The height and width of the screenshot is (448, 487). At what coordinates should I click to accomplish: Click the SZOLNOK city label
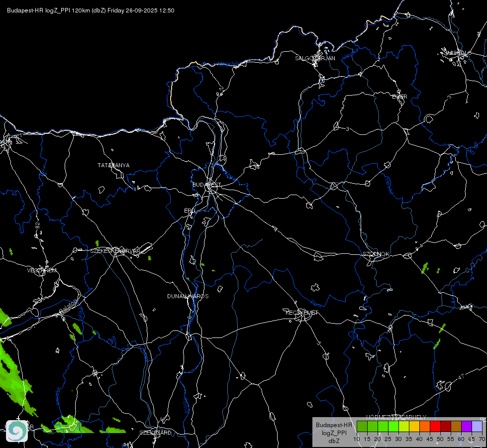pyautogui.click(x=376, y=254)
